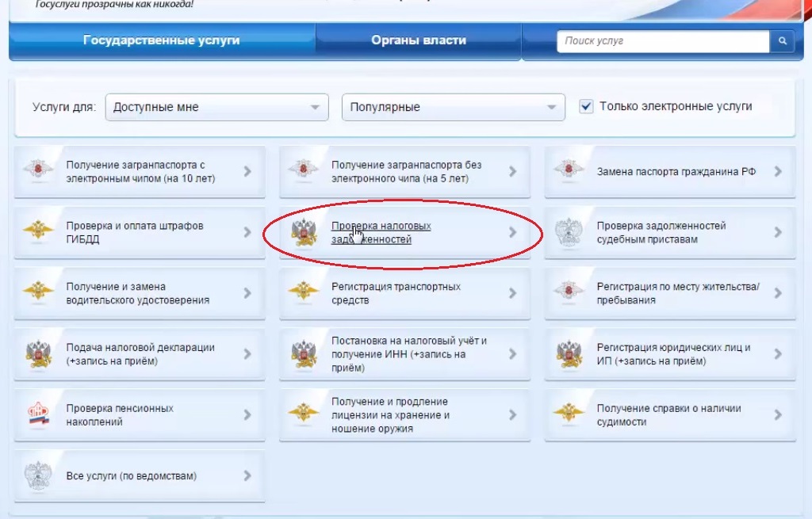Uncheck Только электронные услуги checkbox

[586, 107]
